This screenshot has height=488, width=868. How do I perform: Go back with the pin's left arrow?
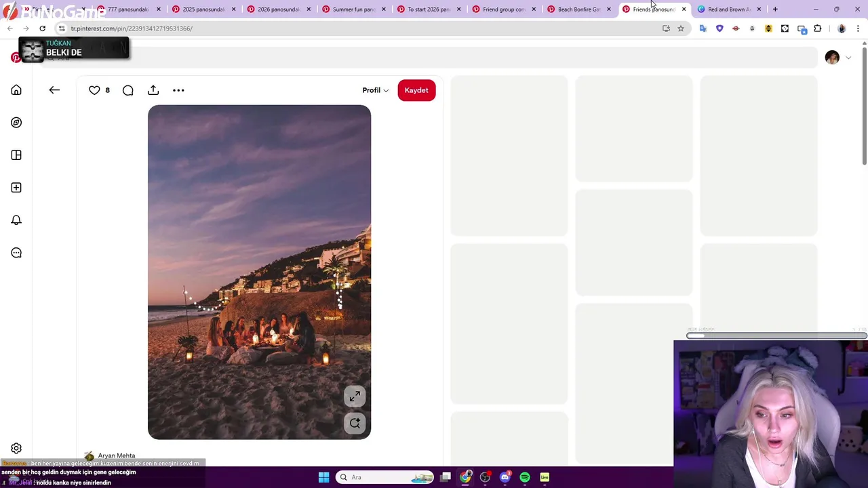[x=54, y=90]
